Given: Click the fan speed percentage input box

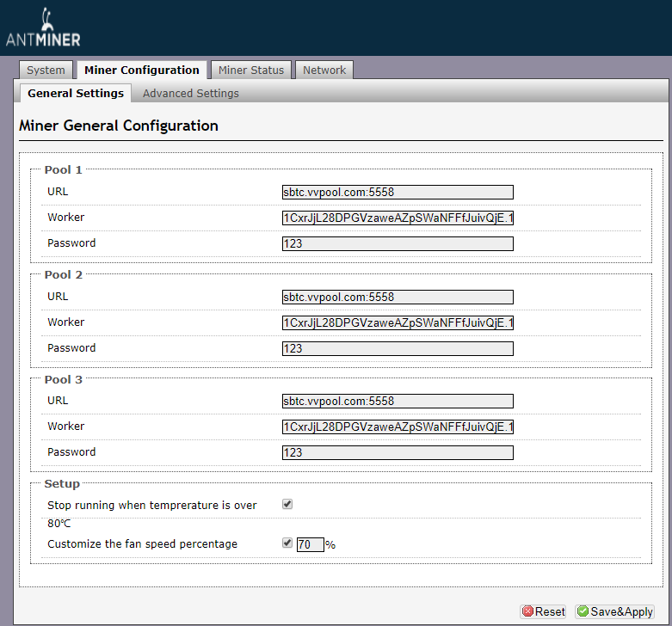Looking at the screenshot, I should click(x=310, y=544).
